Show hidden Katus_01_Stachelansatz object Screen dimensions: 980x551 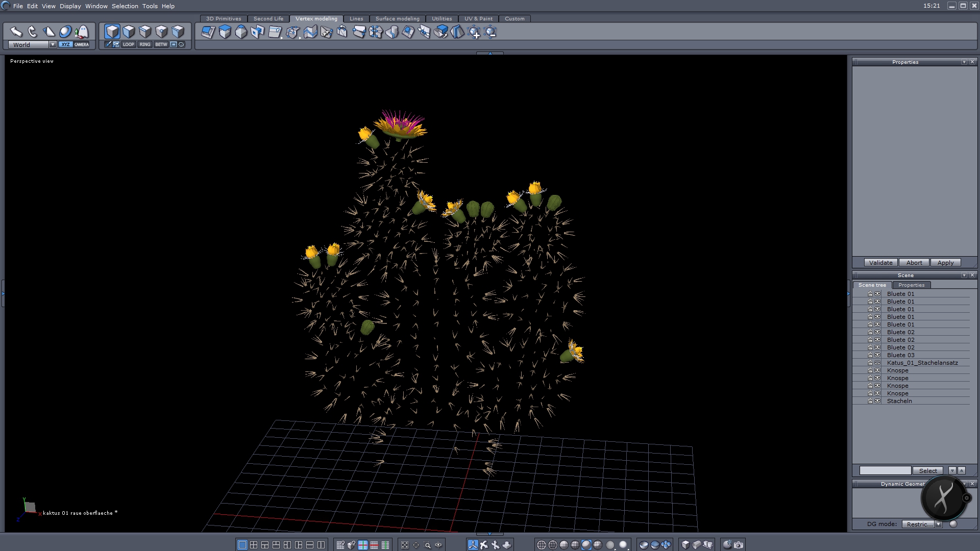click(x=877, y=363)
